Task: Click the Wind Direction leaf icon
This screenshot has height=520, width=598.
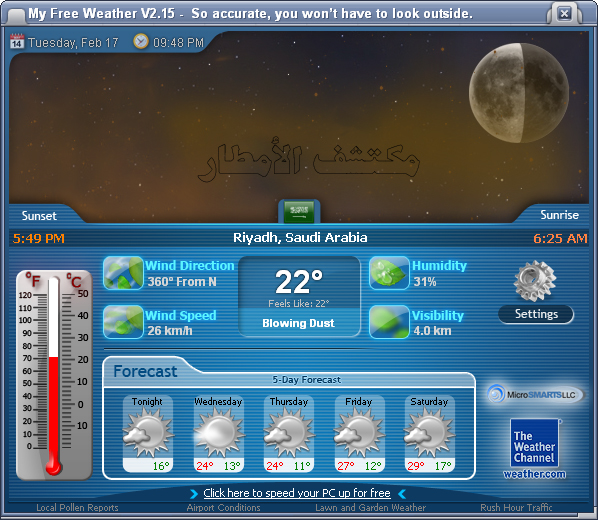Action: coord(123,273)
